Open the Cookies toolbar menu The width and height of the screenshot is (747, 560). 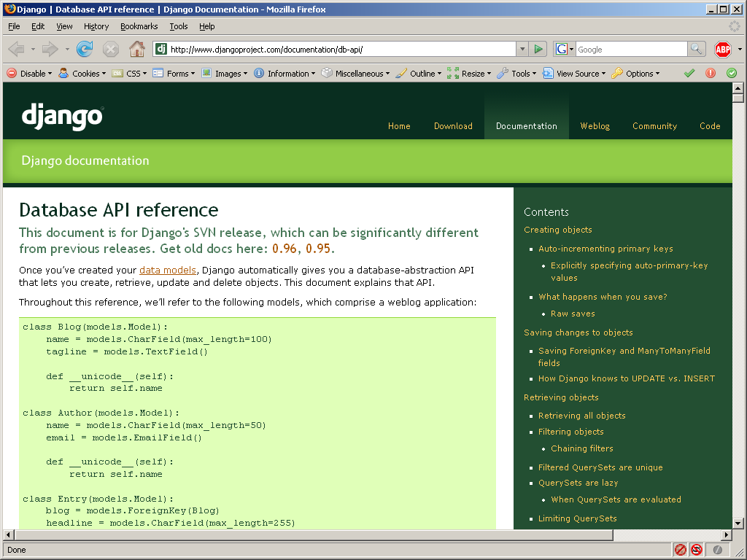(82, 74)
